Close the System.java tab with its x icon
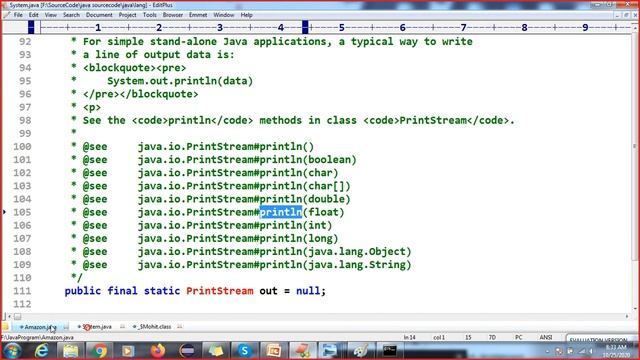640x360 pixels. (x=122, y=327)
